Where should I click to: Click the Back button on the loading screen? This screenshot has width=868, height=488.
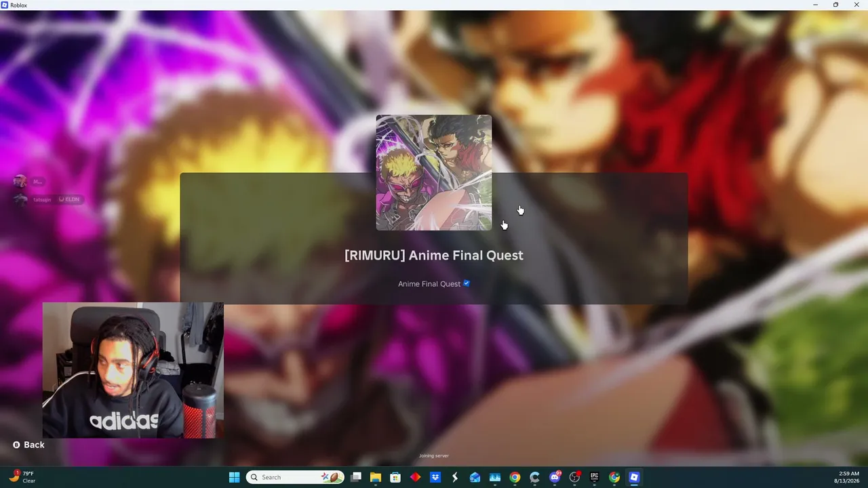[28, 445]
